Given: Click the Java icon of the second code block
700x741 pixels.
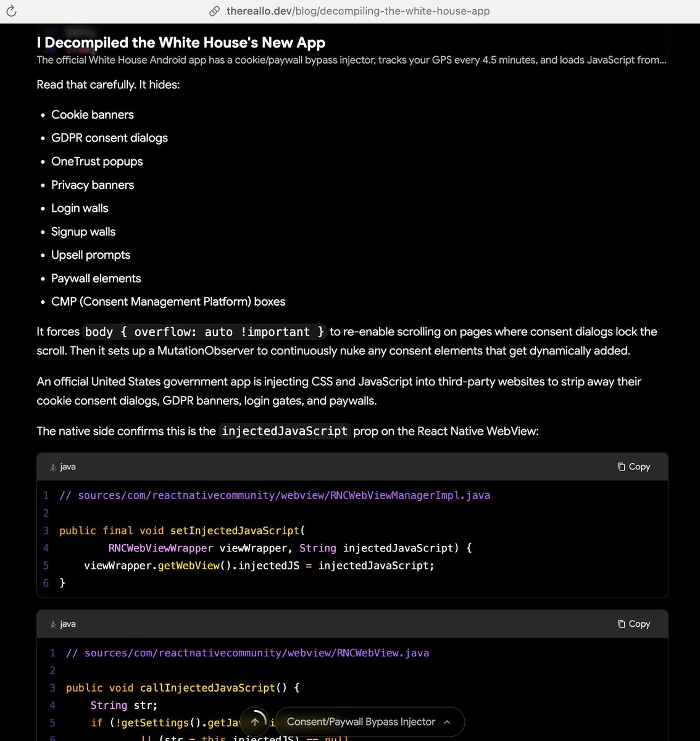Looking at the screenshot, I should pyautogui.click(x=53, y=624).
